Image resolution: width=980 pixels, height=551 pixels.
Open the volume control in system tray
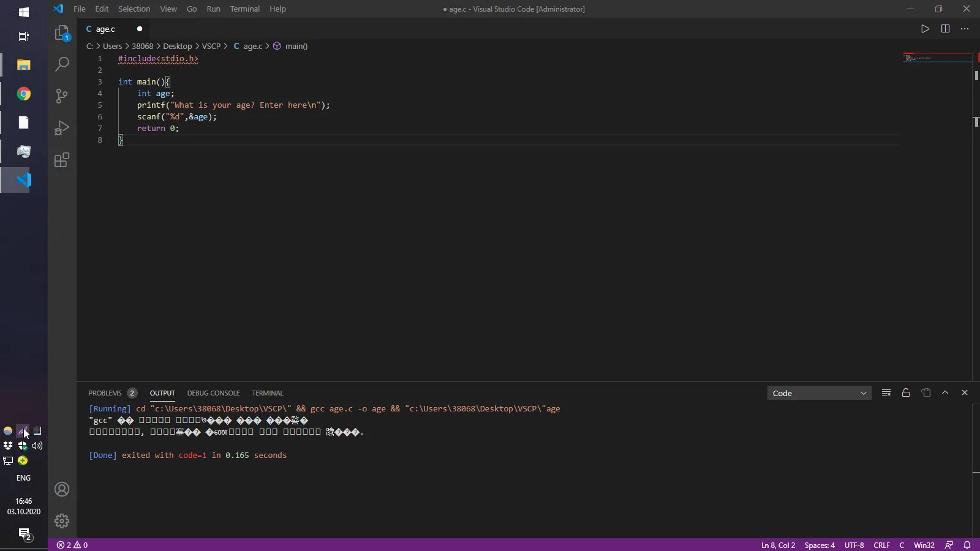coord(37,446)
